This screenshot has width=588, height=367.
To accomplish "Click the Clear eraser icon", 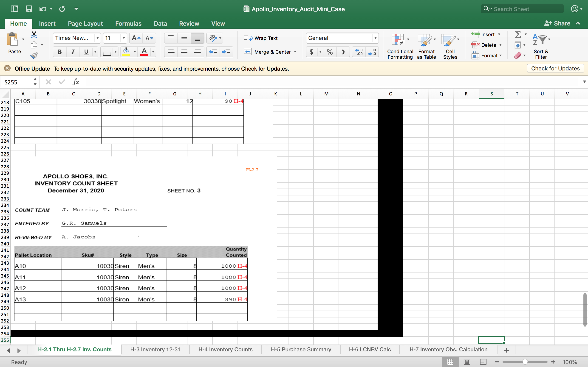I will pyautogui.click(x=517, y=56).
